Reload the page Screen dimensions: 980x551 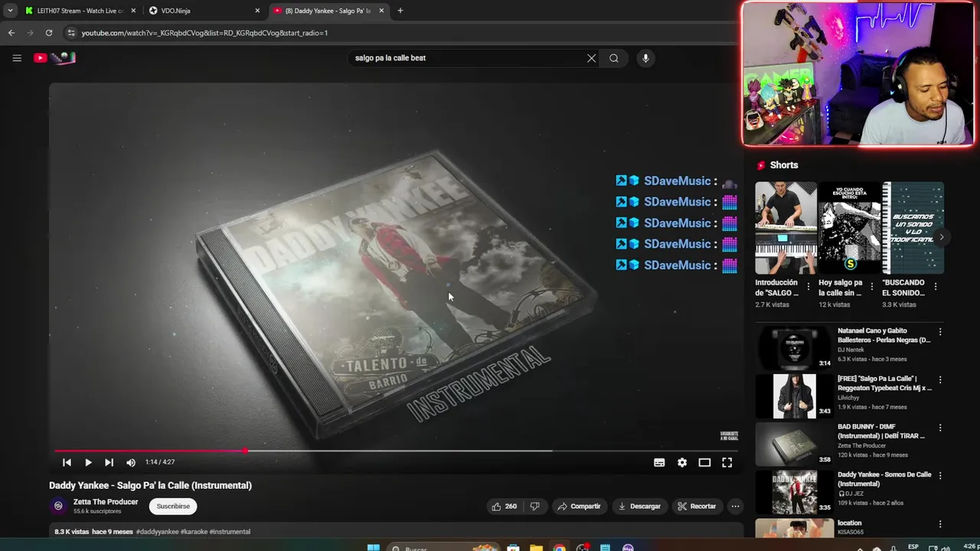[x=49, y=33]
